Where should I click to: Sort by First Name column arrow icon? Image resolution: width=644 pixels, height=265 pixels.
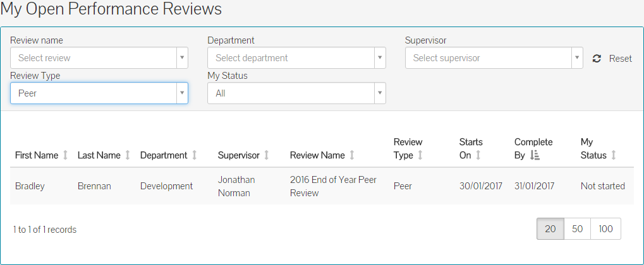(65, 155)
